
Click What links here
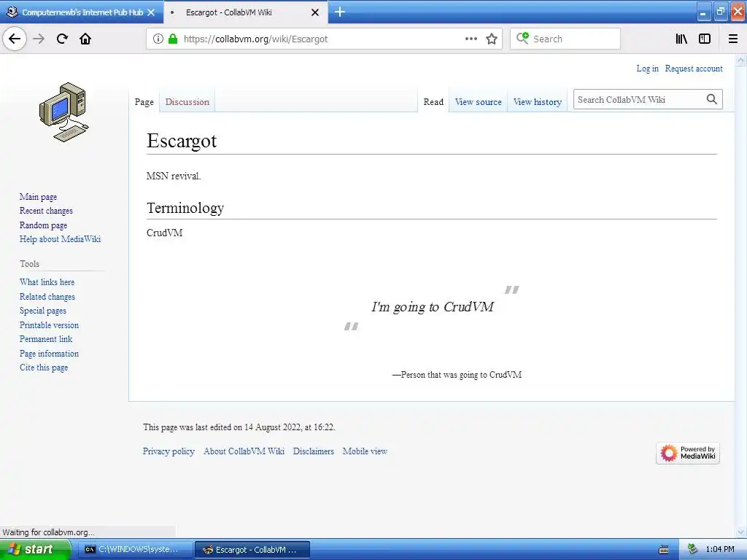coord(47,282)
